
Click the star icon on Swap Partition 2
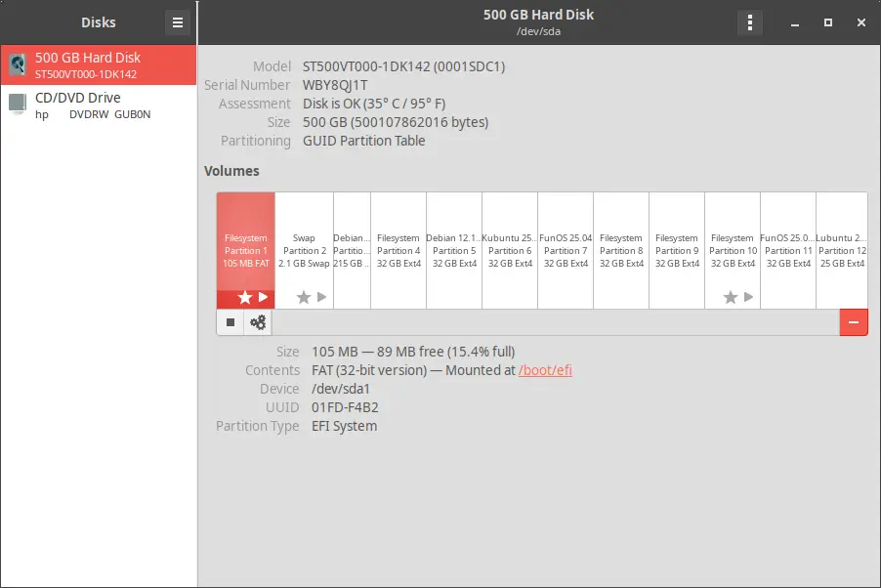click(304, 297)
